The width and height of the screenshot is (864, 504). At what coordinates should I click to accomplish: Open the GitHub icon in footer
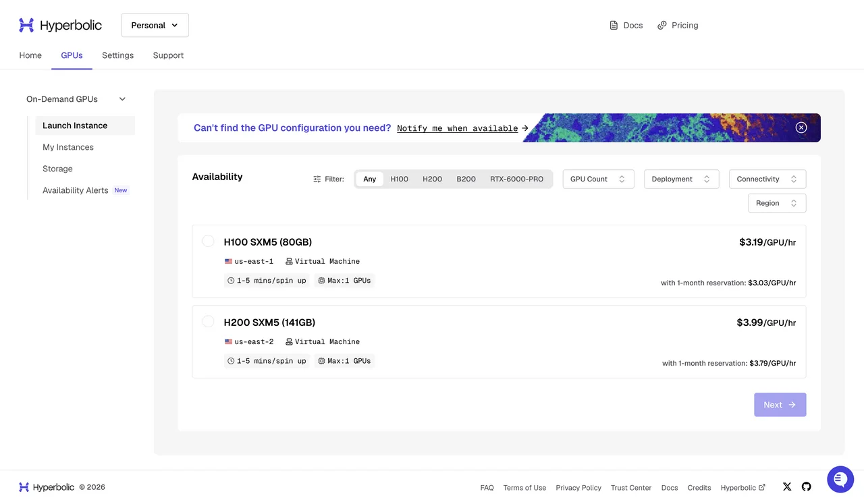click(x=806, y=486)
